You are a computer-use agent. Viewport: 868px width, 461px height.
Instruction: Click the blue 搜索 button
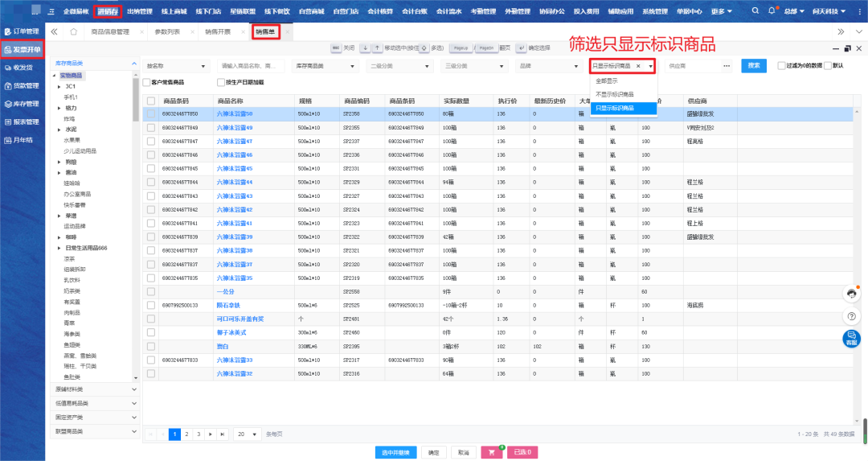753,65
